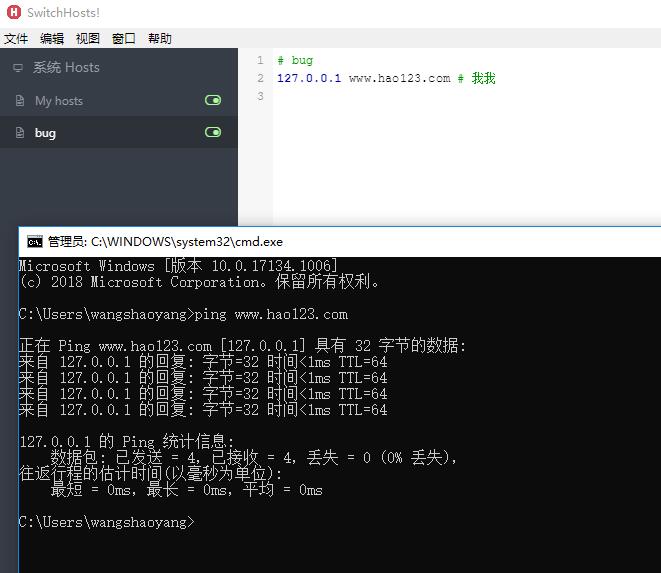Click the file icon beside bug
Image resolution: width=661 pixels, height=573 pixels.
tap(19, 132)
